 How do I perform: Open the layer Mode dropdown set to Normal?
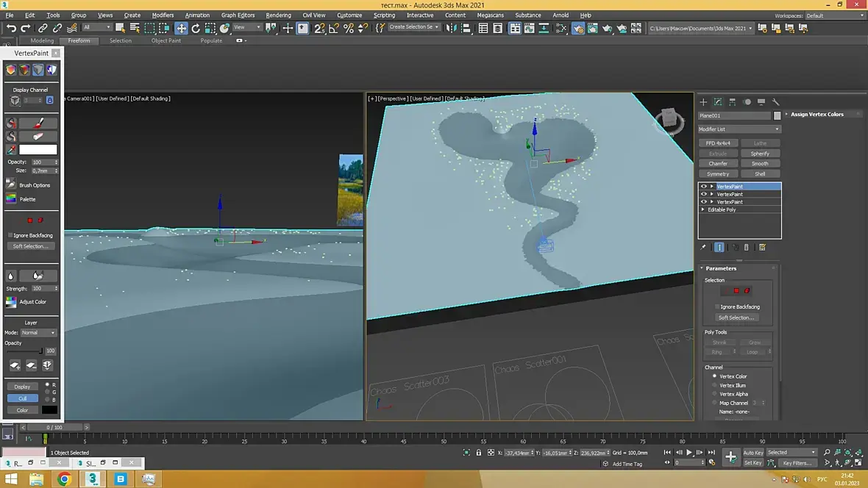pos(38,333)
